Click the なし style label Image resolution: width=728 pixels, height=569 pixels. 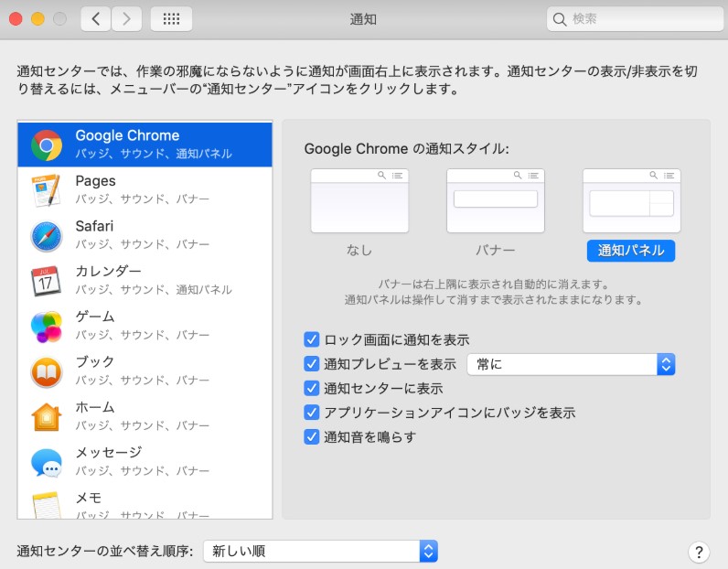(x=359, y=251)
